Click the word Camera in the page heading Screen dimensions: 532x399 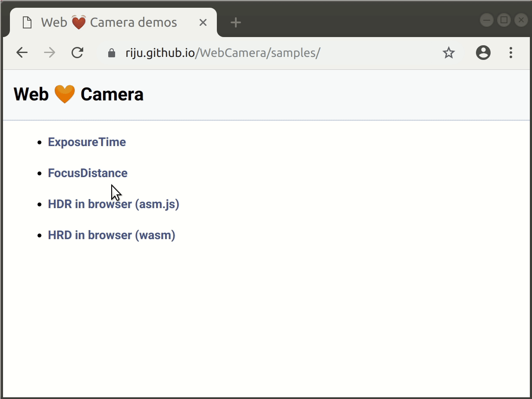click(x=112, y=94)
